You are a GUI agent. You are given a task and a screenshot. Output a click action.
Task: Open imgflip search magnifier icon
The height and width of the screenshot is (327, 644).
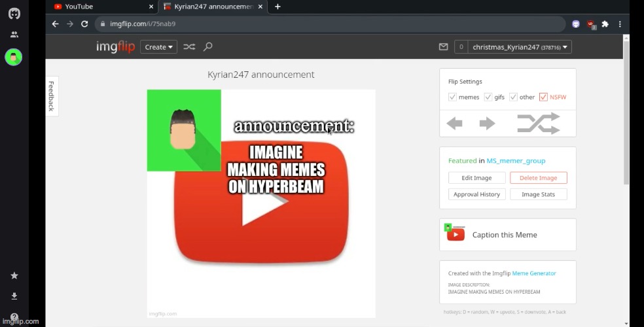208,46
